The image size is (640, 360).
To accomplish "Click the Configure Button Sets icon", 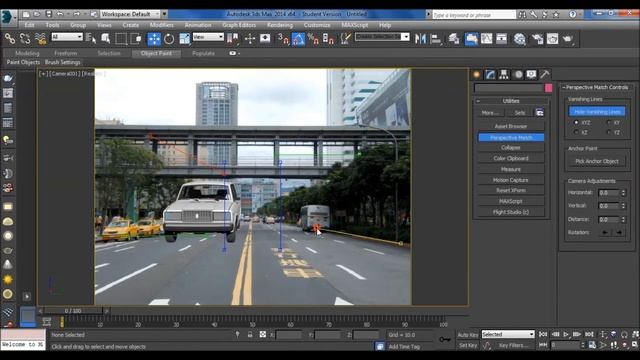I will [x=540, y=113].
